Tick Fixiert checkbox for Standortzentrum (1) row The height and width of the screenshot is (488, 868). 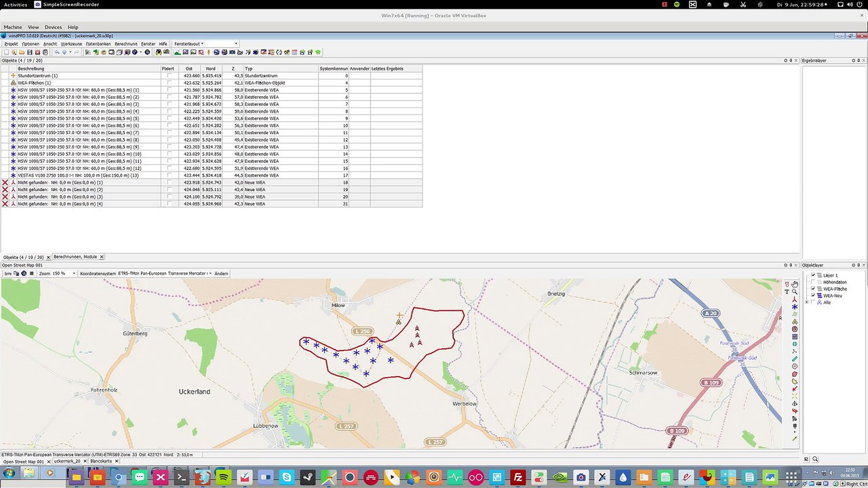170,76
